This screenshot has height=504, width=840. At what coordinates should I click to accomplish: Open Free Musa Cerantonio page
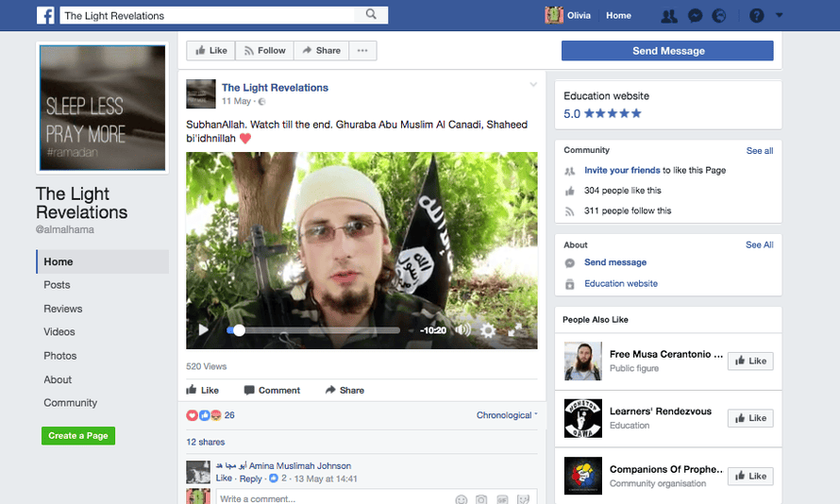click(x=666, y=354)
